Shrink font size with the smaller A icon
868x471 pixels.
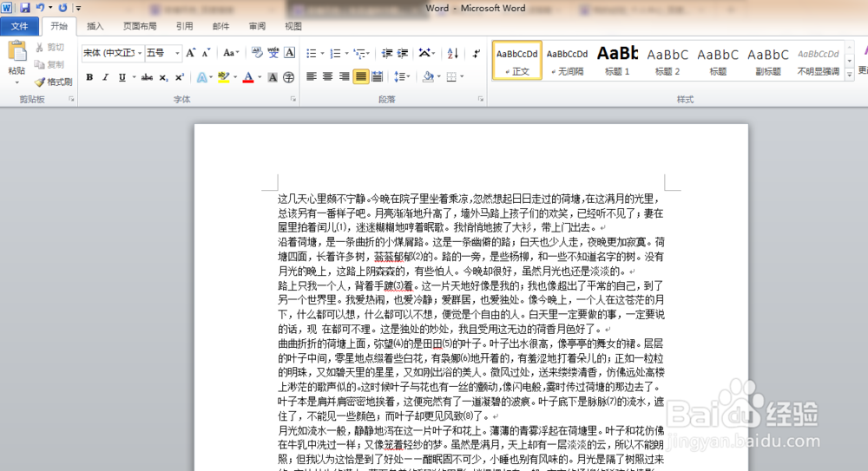206,53
